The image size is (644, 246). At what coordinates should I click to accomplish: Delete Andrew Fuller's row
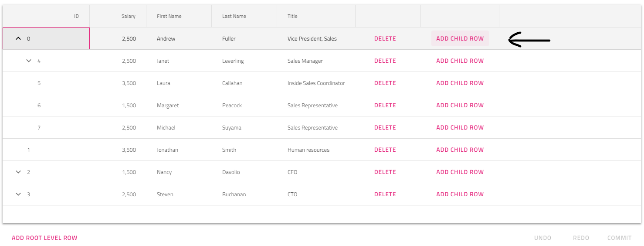pyautogui.click(x=385, y=38)
